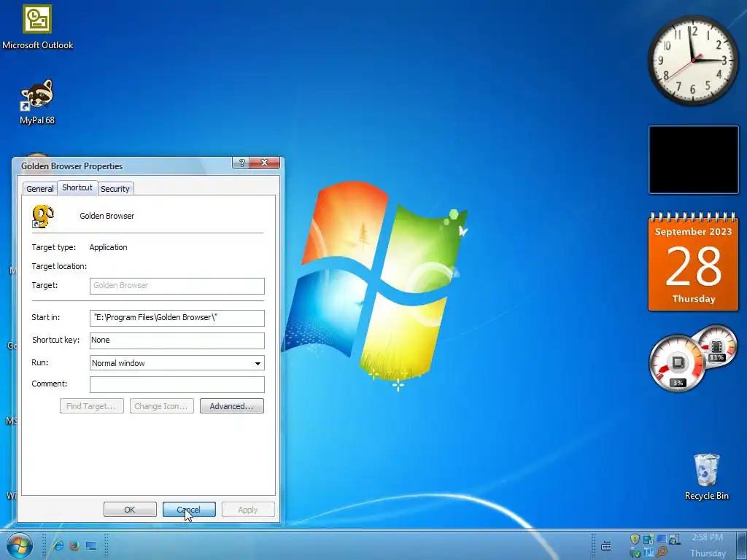This screenshot has width=747, height=560.
Task: Click into the Comment field
Action: tap(177, 384)
